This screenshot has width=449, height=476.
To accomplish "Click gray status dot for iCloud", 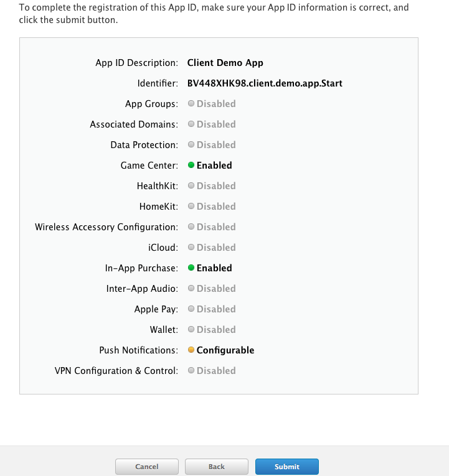I will pyautogui.click(x=191, y=248).
